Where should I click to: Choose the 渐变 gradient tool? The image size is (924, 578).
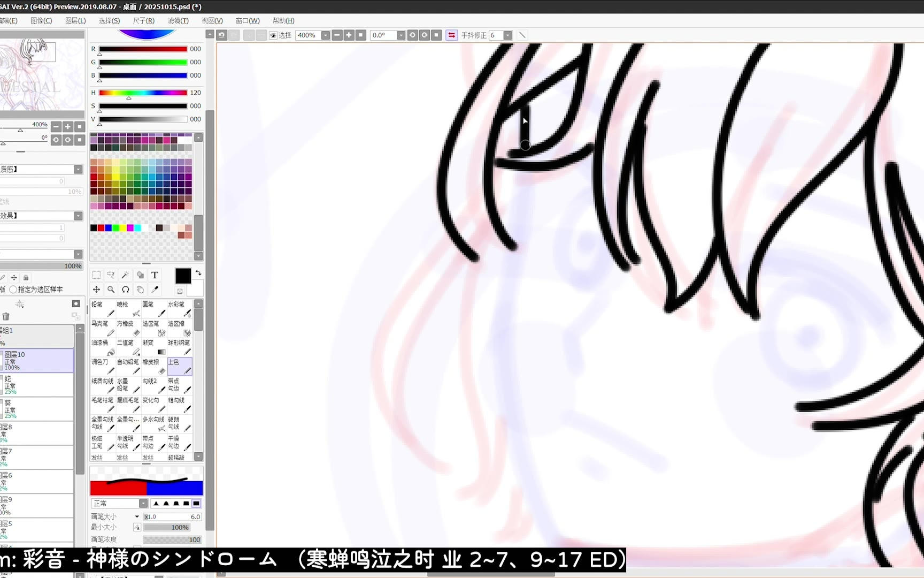pos(154,347)
